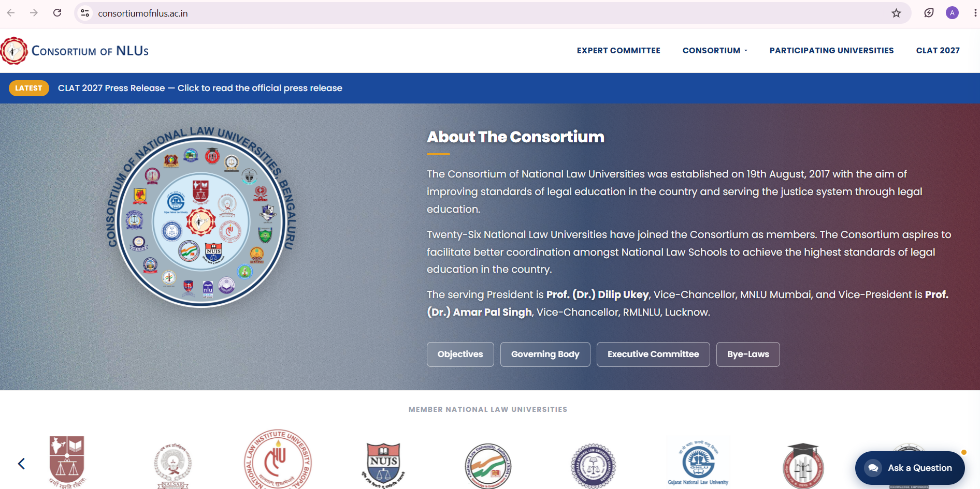Screen dimensions: 980x489
Task: Click the large consortium circular emblem image
Action: 201,217
